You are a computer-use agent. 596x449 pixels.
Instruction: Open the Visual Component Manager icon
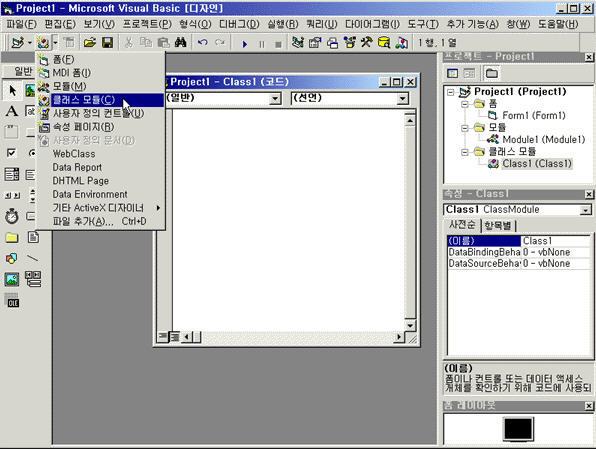pyautogui.click(x=401, y=43)
